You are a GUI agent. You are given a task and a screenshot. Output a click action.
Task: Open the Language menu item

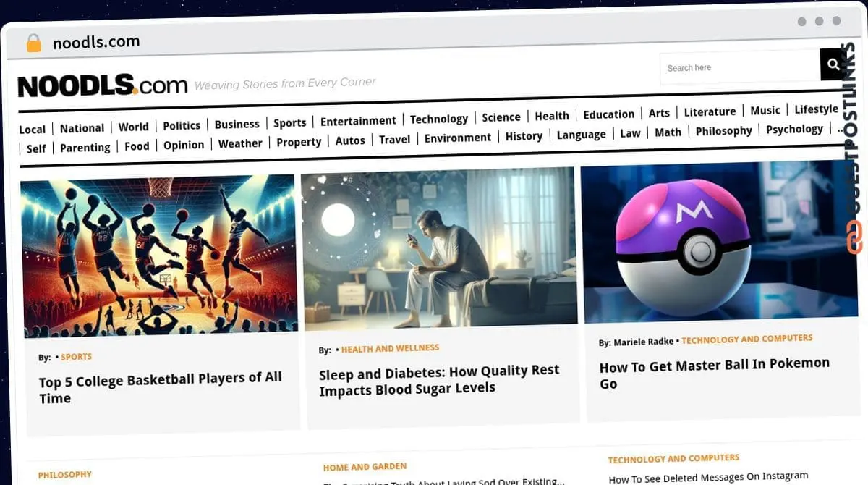[x=581, y=135]
